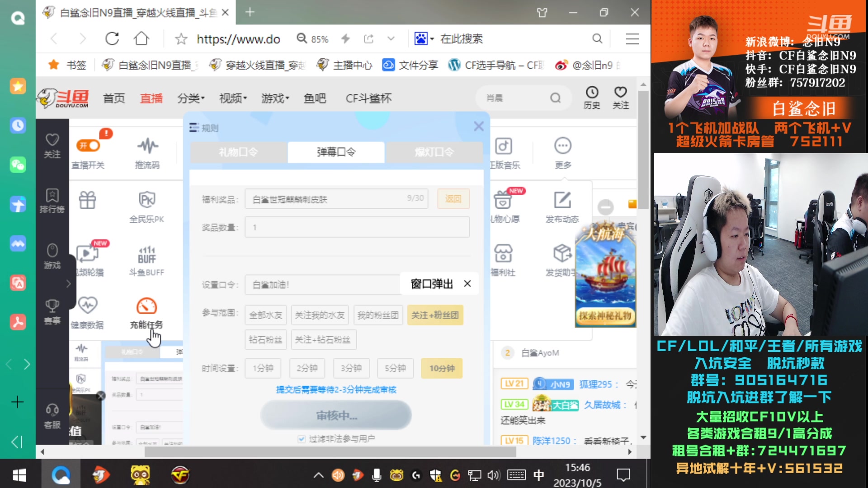Image resolution: width=868 pixels, height=488 pixels.
Task: Open the browser zoom dropdown showing 85%
Action: coord(311,39)
